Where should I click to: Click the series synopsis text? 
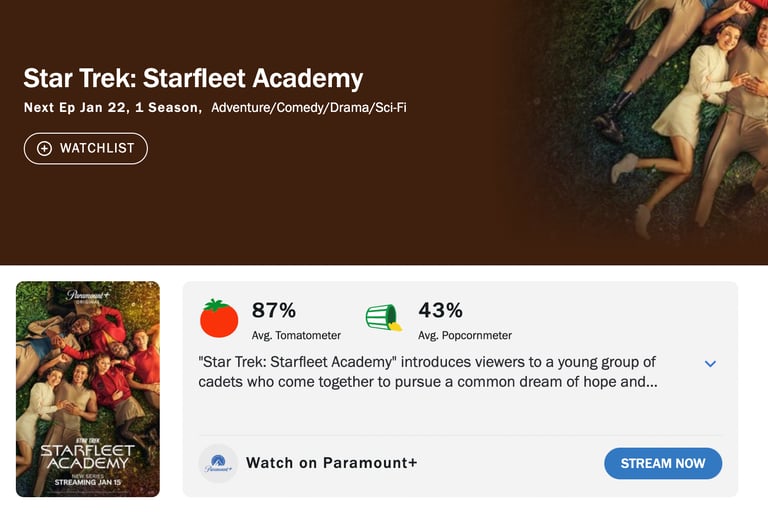(428, 372)
